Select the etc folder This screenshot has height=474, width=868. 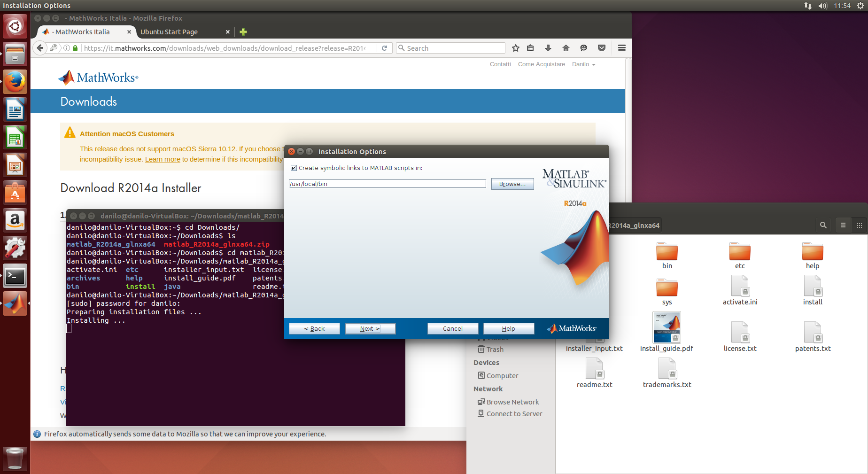[740, 256]
